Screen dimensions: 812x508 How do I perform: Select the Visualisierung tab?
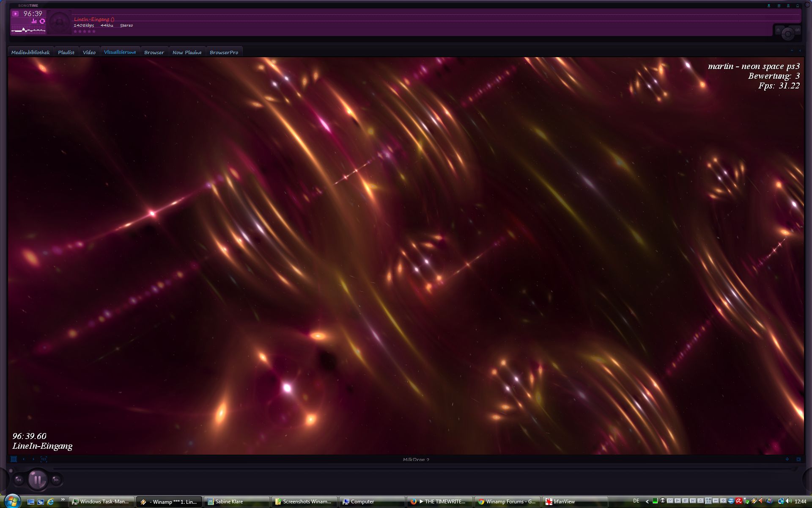point(120,52)
